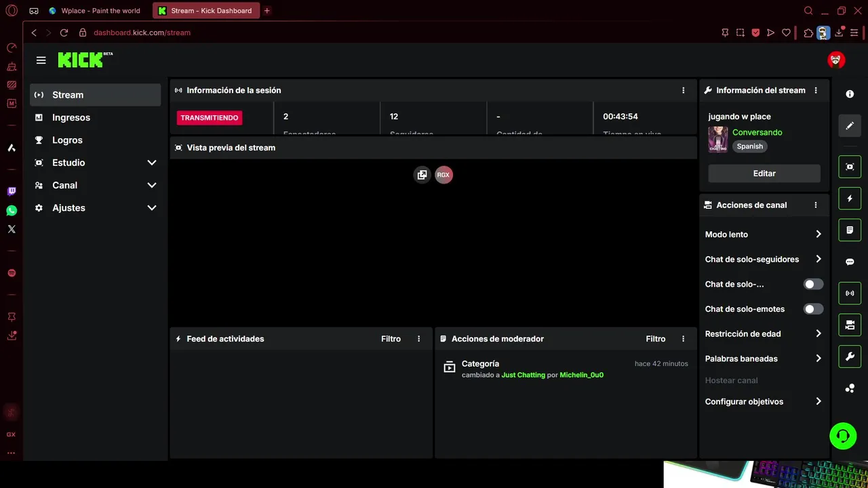Click the browser extensions puzzle icon
Image resolution: width=868 pixels, height=488 pixels.
pyautogui.click(x=808, y=33)
